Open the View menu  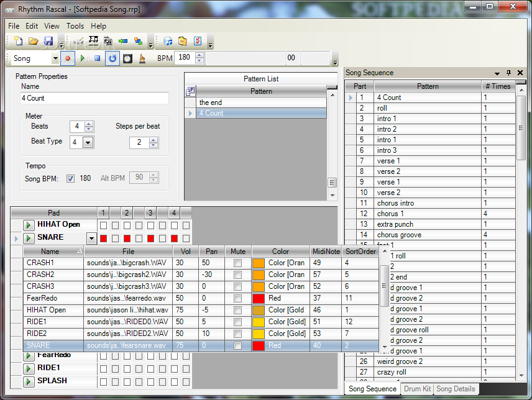pyautogui.click(x=52, y=25)
